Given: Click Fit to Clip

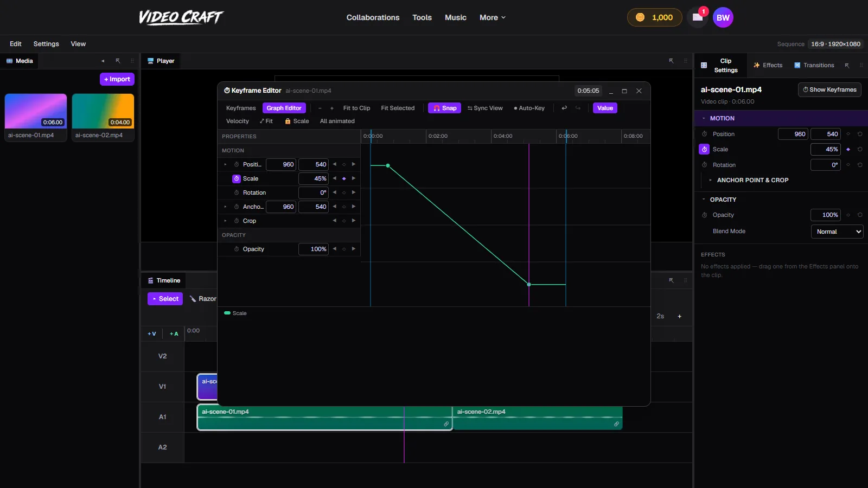Looking at the screenshot, I should click(x=356, y=108).
